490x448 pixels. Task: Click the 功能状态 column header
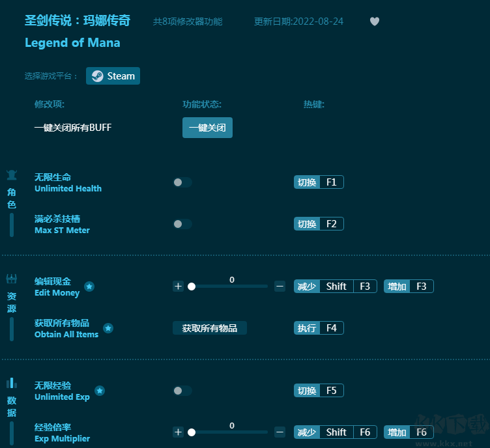tap(202, 104)
